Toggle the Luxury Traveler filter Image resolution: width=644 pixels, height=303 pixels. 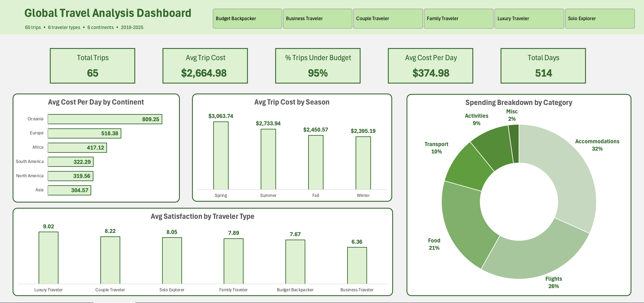point(529,18)
